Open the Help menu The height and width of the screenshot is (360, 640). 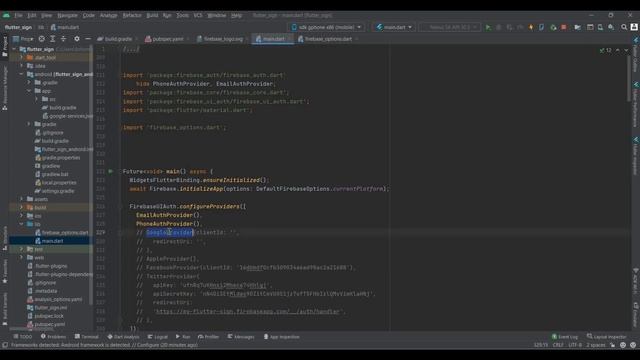[x=236, y=16]
